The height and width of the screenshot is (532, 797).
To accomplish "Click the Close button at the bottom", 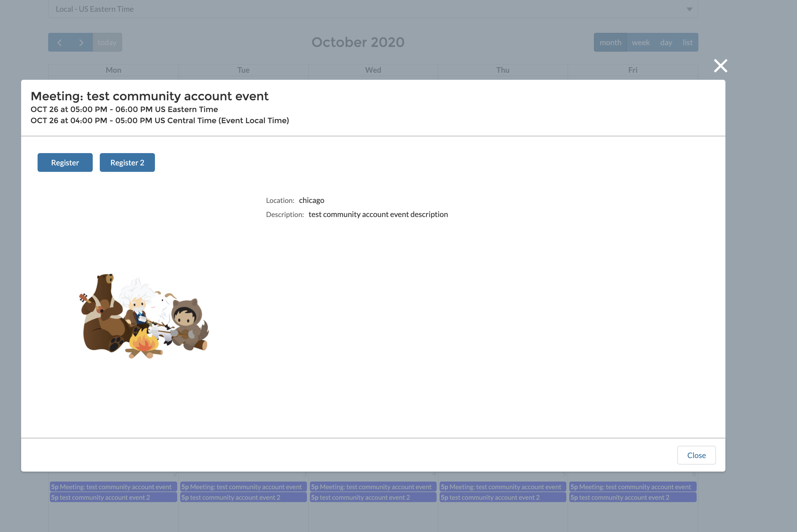I will point(696,455).
